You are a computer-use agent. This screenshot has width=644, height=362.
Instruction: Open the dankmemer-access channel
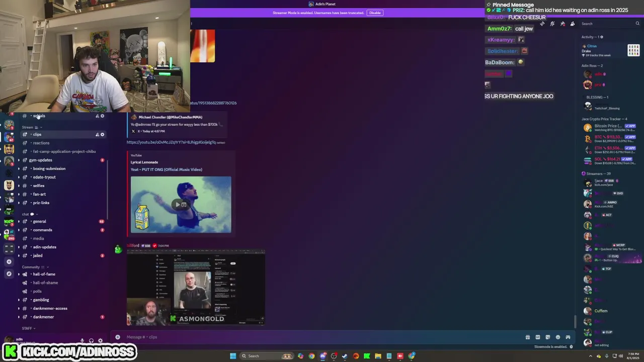[63, 308]
